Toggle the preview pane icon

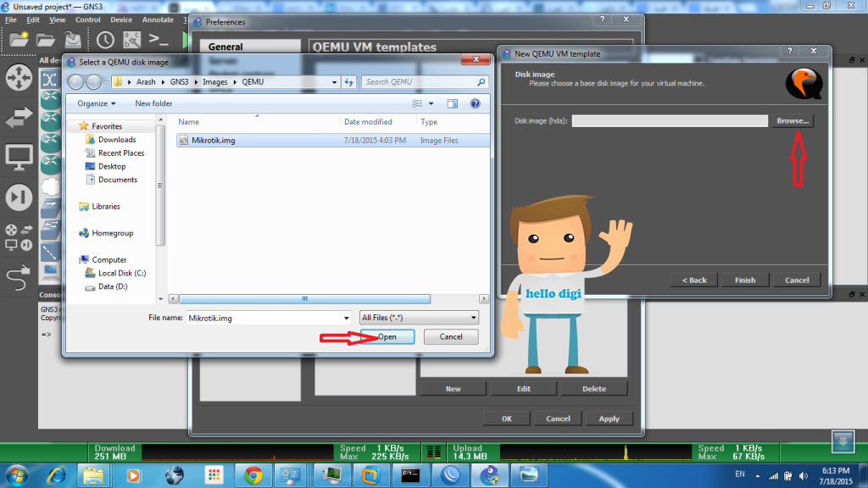click(x=453, y=103)
